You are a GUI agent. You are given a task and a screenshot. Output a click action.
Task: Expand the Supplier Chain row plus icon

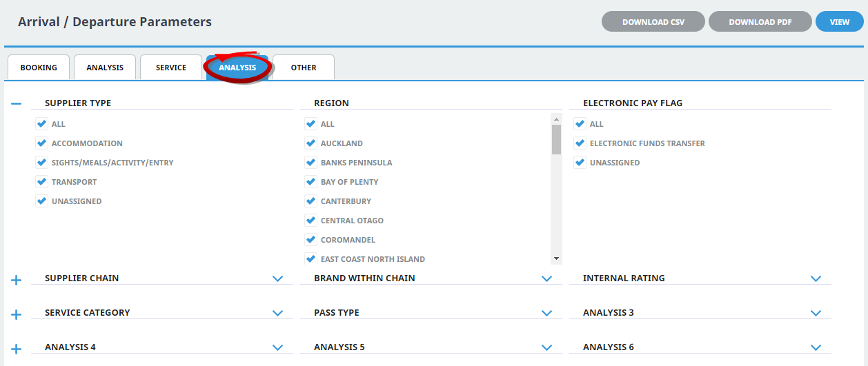point(17,280)
